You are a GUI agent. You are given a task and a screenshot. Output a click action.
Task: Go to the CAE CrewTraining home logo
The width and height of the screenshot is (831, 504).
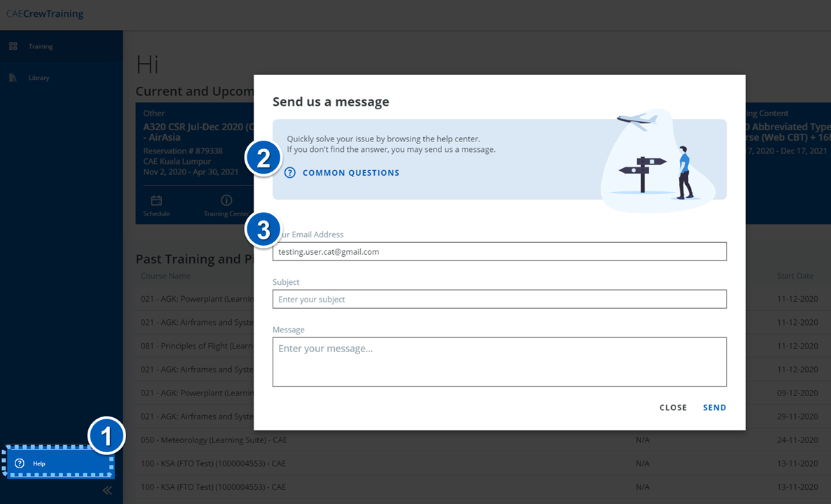click(45, 14)
